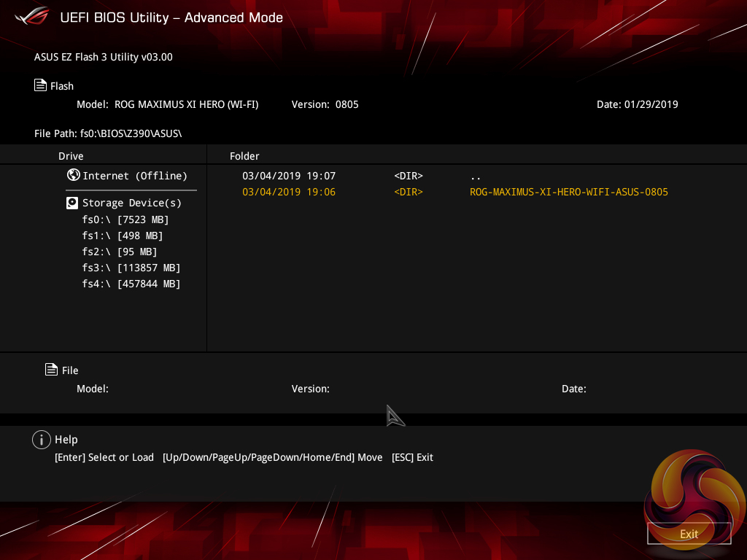Screen dimensions: 747x560
Task: Click the Storage Device(s) disk icon
Action: click(72, 203)
